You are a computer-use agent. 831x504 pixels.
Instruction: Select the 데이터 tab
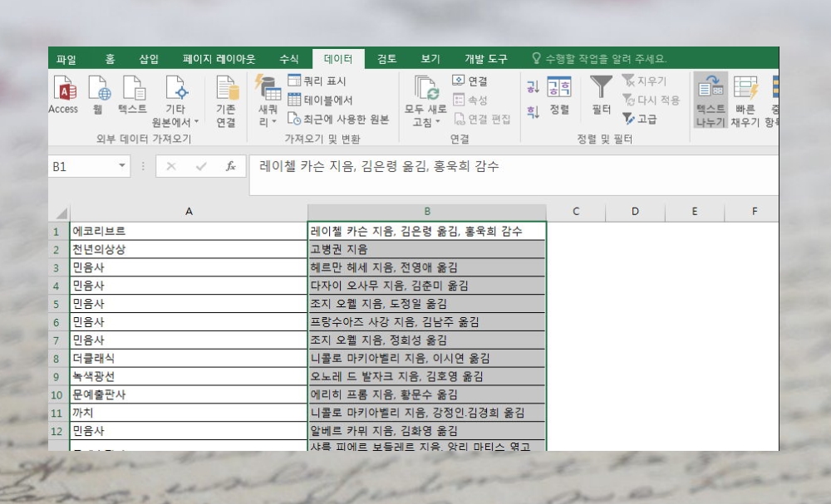(x=338, y=59)
